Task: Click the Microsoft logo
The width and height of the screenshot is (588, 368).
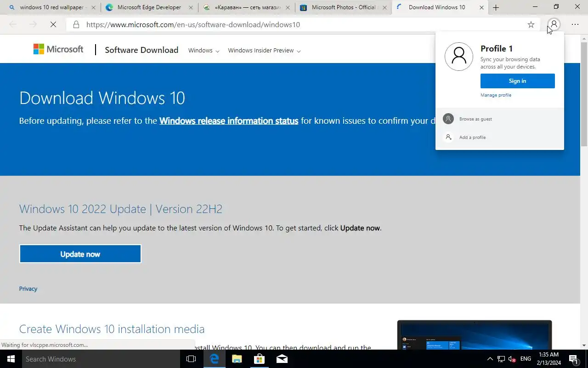Action: pos(58,49)
